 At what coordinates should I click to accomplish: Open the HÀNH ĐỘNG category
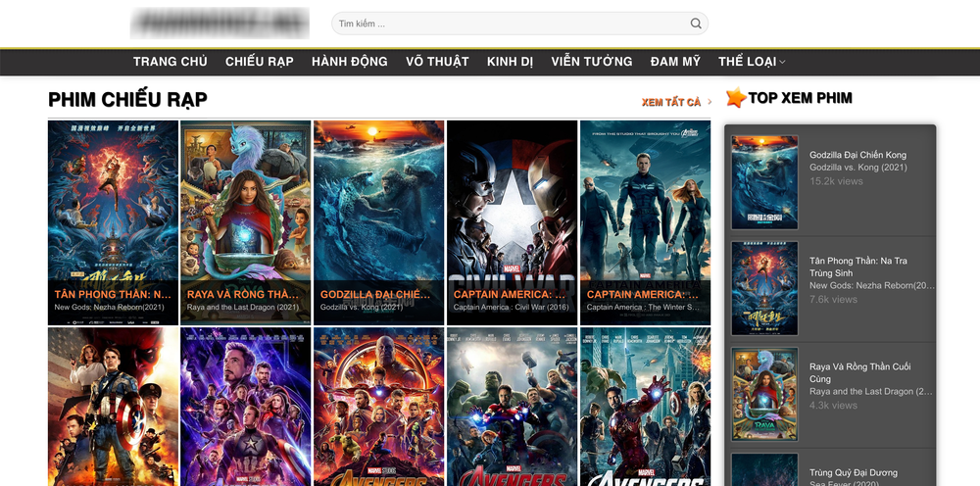(x=350, y=61)
